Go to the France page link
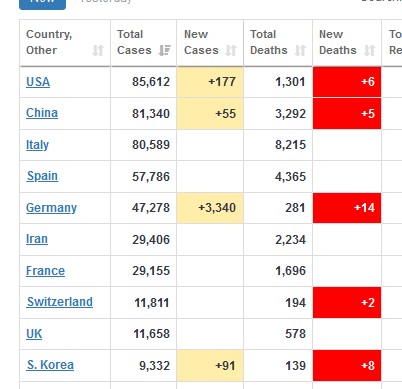The width and height of the screenshot is (402, 389). click(x=45, y=271)
